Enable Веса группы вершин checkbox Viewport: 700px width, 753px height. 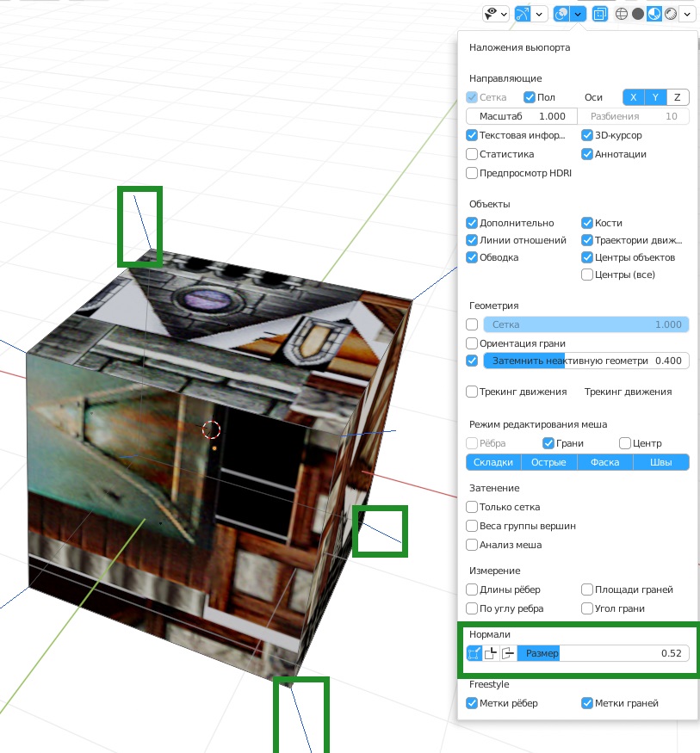pyautogui.click(x=472, y=526)
